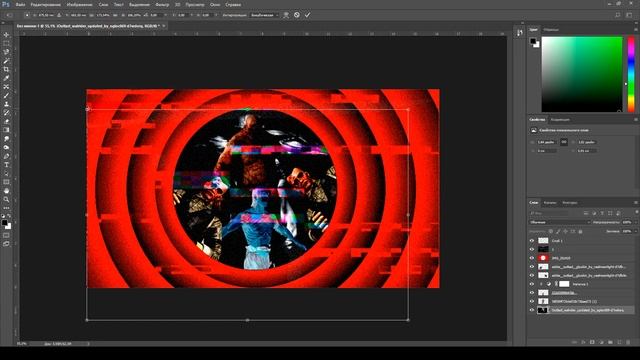Open the interpolation dropdown in options bar
The height and width of the screenshot is (360, 640).
[264, 15]
